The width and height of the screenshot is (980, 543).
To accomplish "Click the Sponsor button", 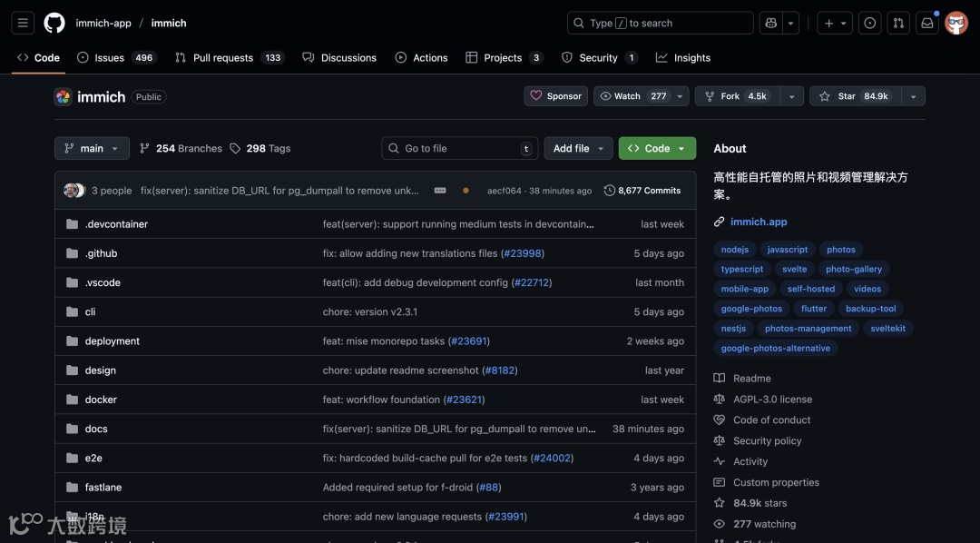I will point(555,96).
